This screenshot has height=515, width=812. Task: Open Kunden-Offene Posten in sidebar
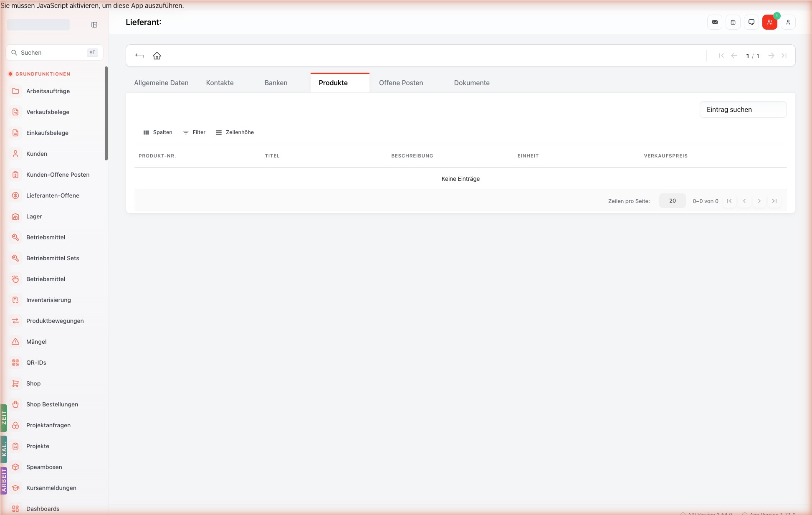tap(55, 175)
